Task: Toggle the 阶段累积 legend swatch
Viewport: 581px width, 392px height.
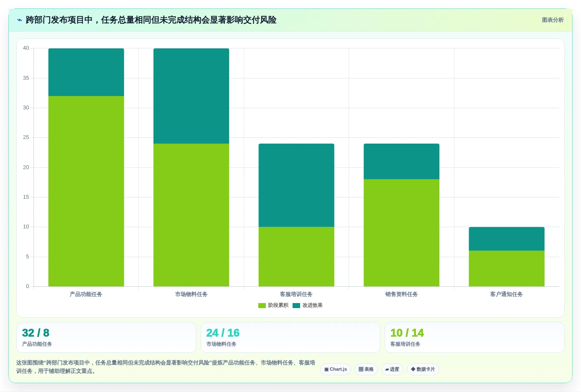Action: coord(262,306)
